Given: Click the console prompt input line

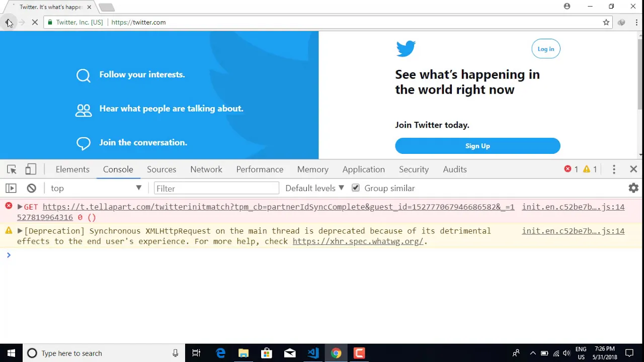Looking at the screenshot, I should tap(322, 255).
